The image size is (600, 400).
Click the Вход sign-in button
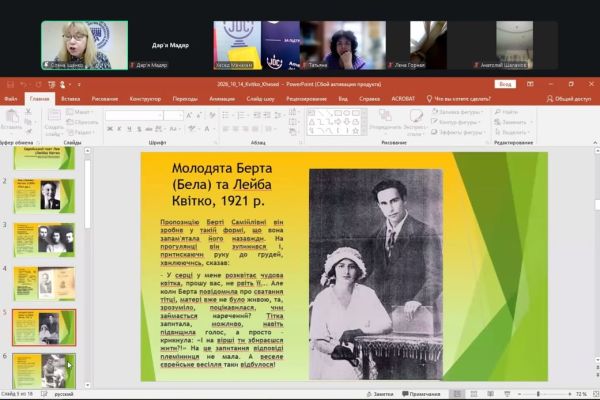505,84
